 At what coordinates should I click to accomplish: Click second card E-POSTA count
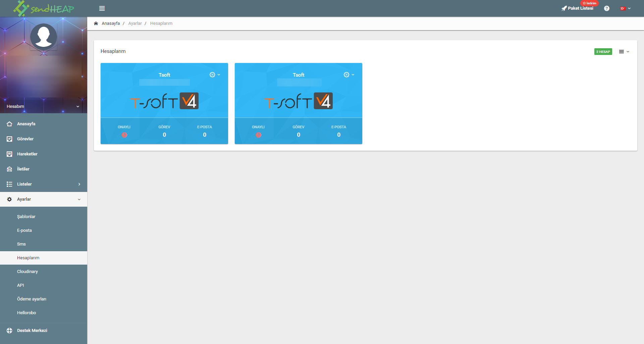[x=339, y=135]
